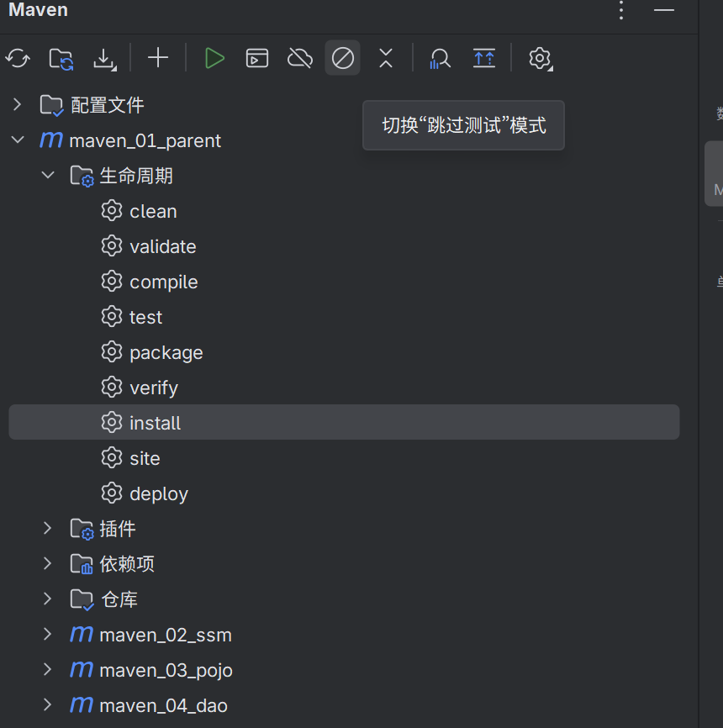Click the 生命周期 folder icon

click(82, 176)
